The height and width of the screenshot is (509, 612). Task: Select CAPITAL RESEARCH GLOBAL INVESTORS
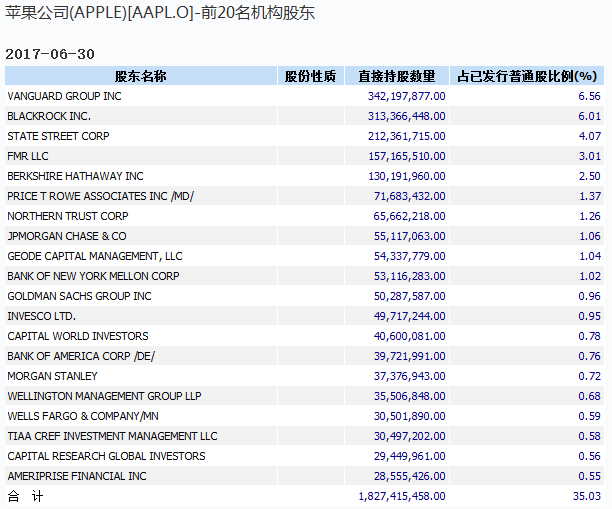106,456
